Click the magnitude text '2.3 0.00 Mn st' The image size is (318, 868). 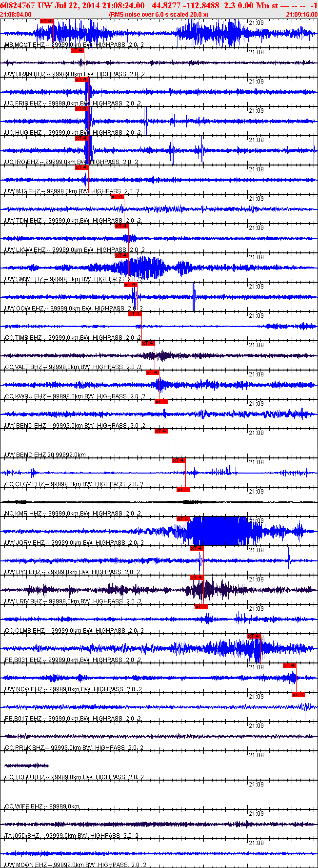click(251, 5)
